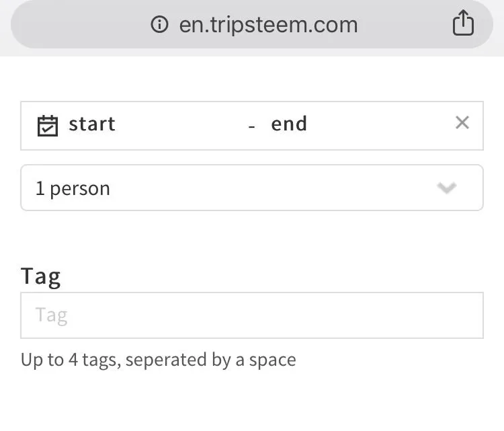Click the grey Tag placeholder text

point(52,315)
